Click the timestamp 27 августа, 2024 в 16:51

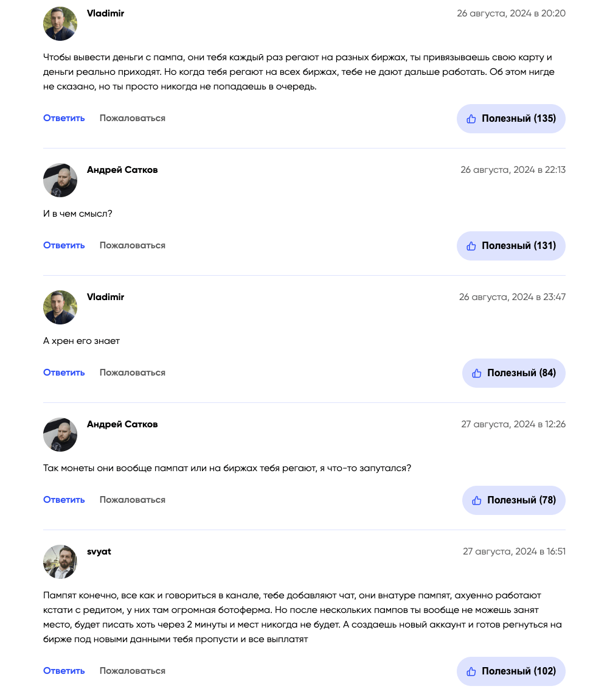coord(514,551)
